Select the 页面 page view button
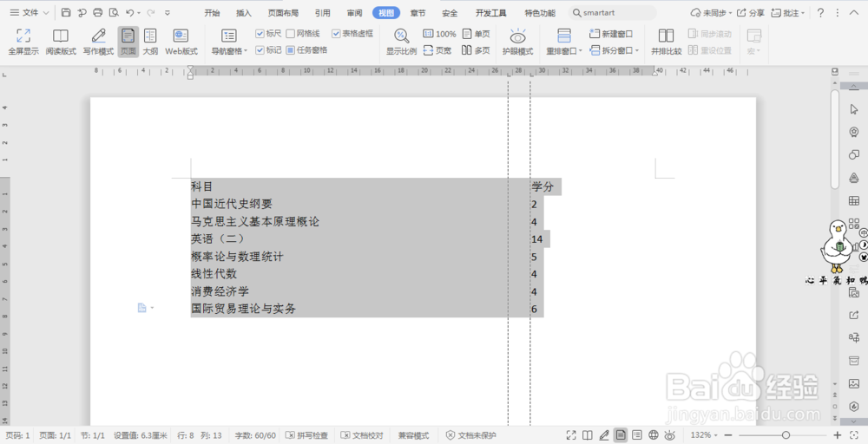 128,42
